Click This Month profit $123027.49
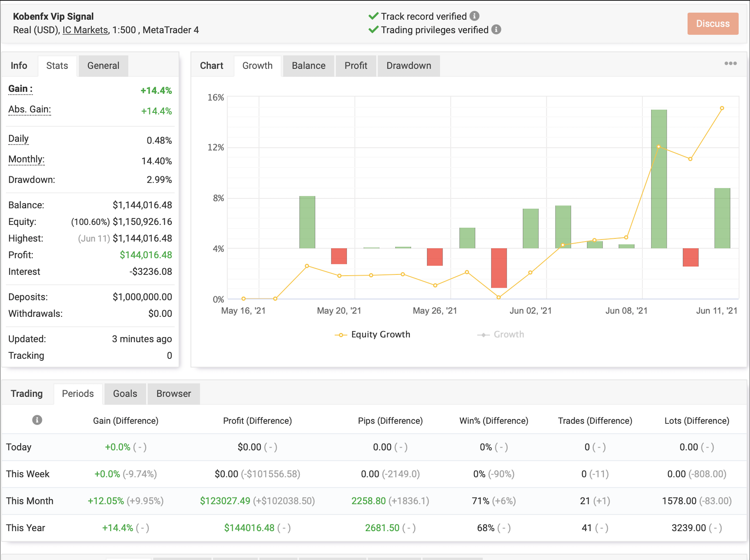The width and height of the screenshot is (750, 560). (225, 501)
